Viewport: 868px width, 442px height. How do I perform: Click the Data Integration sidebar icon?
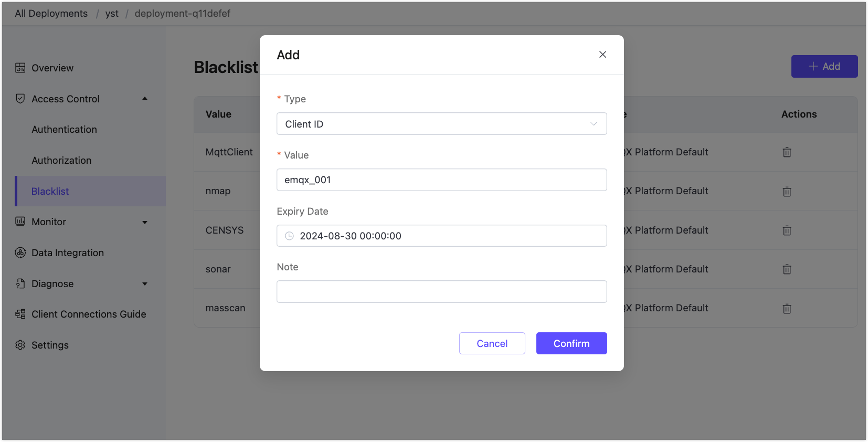20,252
